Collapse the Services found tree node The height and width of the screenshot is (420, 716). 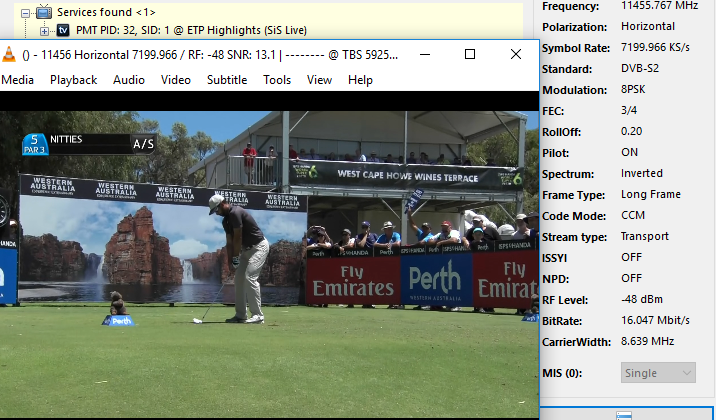[26, 12]
